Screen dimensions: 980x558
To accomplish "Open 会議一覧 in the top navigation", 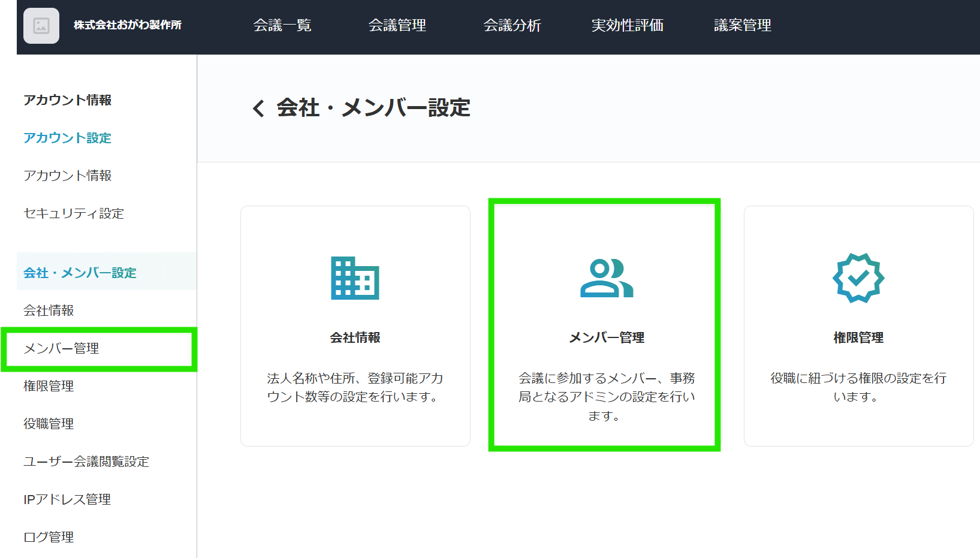I will [x=282, y=26].
